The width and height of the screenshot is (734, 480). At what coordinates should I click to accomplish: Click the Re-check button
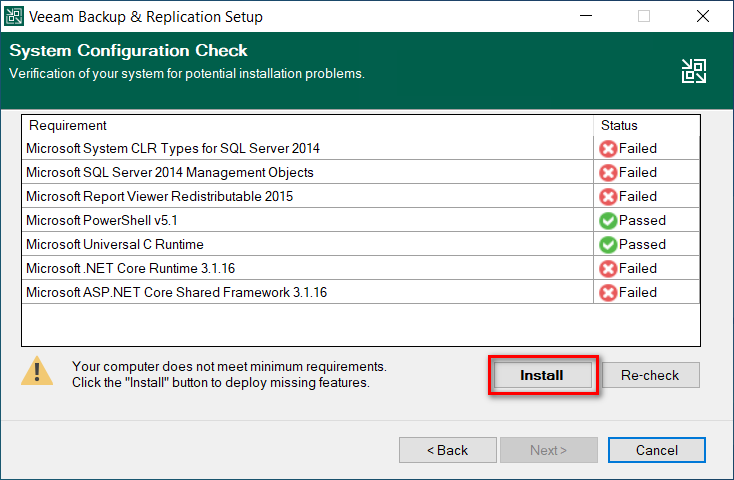pos(651,375)
